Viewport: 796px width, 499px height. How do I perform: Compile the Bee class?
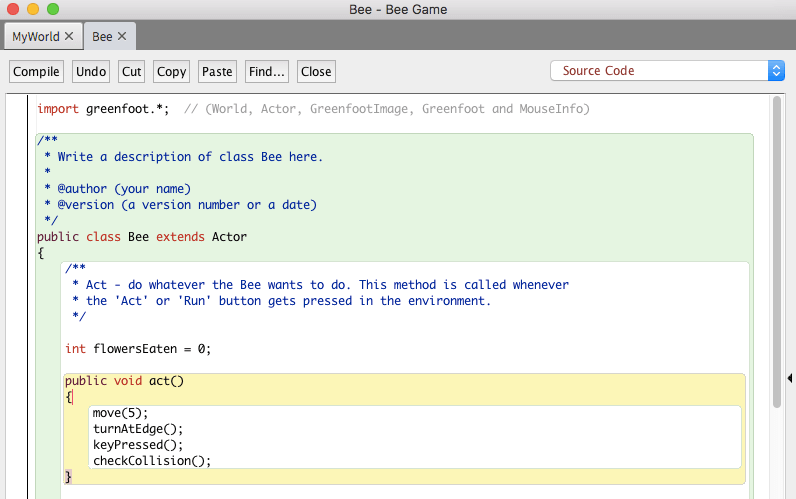[x=36, y=72]
